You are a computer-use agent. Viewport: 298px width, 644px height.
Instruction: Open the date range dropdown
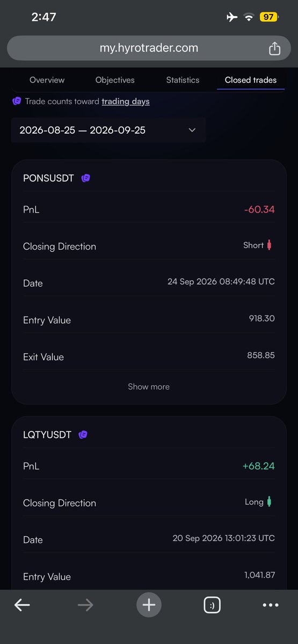(x=108, y=130)
